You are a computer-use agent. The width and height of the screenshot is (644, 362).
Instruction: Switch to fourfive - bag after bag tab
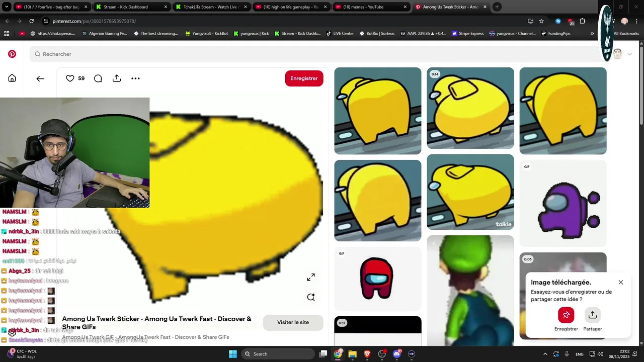click(52, 7)
